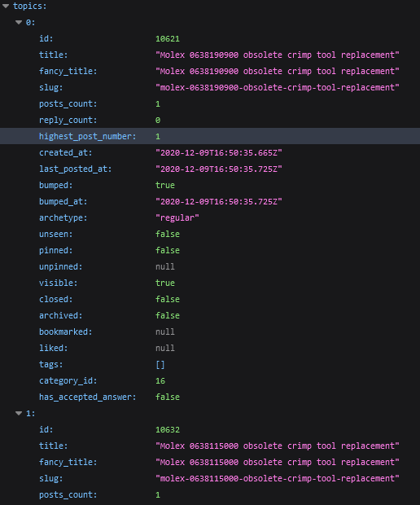Image resolution: width=420 pixels, height=505 pixels.
Task: Select the created_at timestamp value
Action: [219, 152]
